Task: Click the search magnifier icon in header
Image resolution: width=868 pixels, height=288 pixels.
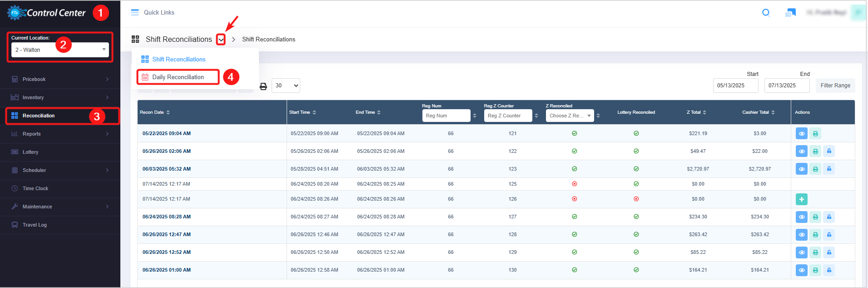Action: (766, 13)
